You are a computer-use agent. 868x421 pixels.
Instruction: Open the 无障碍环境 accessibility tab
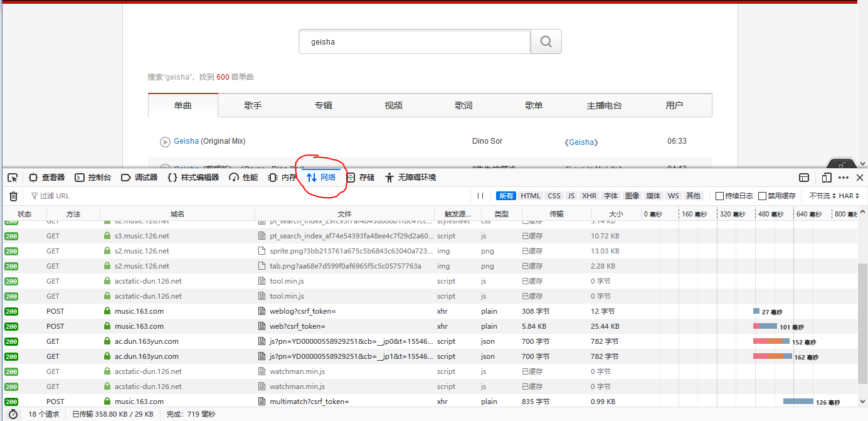click(410, 178)
